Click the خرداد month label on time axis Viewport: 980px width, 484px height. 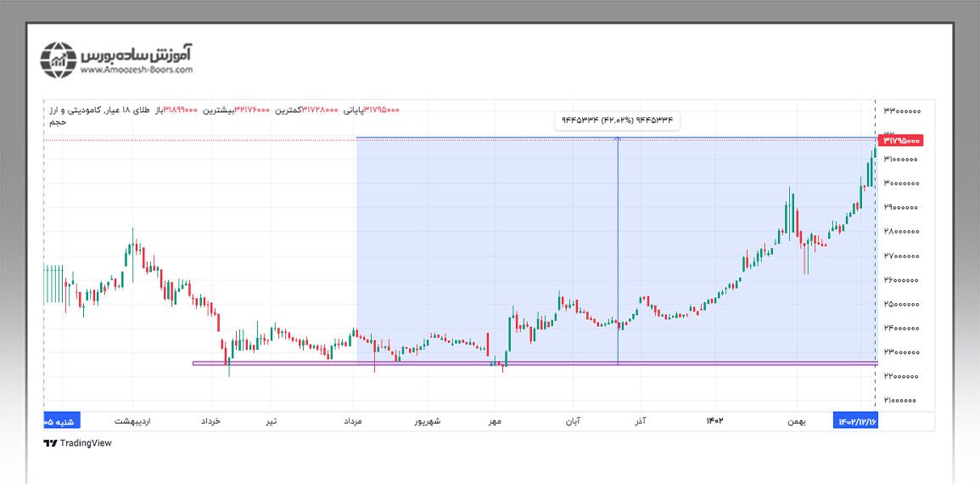coord(210,421)
